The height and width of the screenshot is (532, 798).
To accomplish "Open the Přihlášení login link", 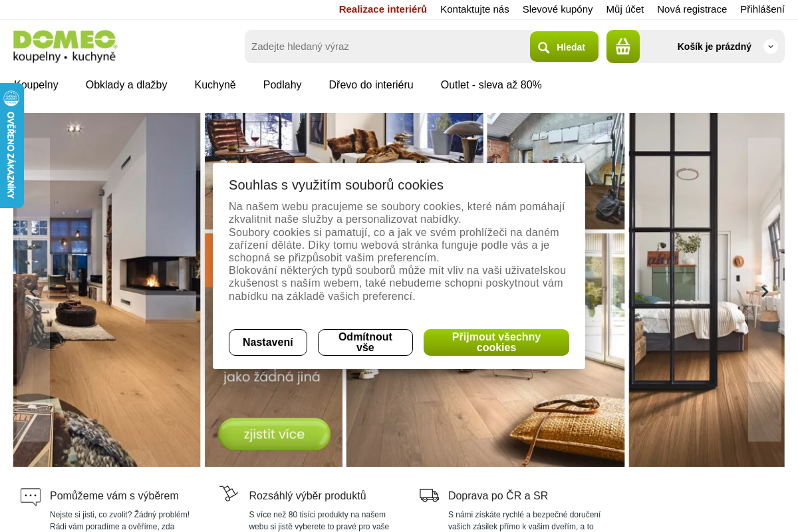I will click(x=762, y=9).
